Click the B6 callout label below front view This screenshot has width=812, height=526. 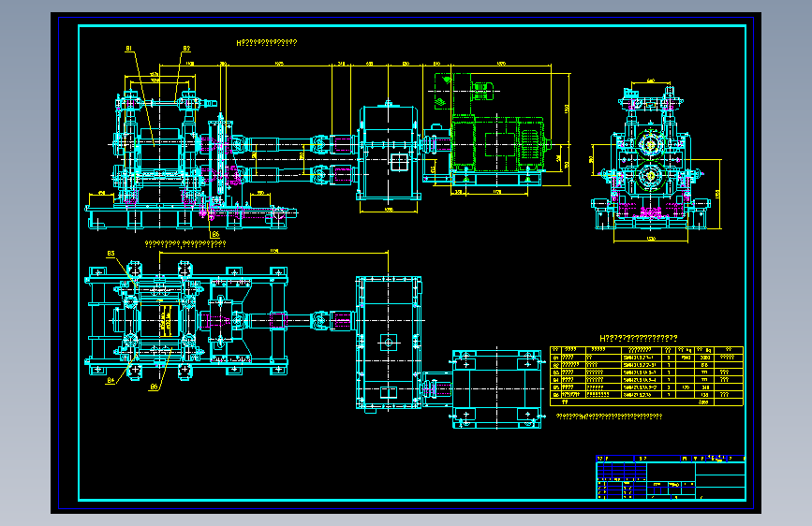(x=215, y=235)
